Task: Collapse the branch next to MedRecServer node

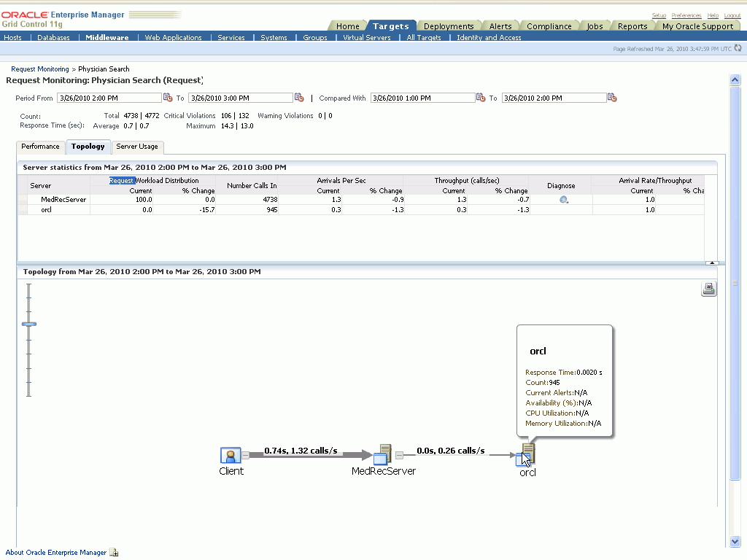Action: [x=399, y=456]
